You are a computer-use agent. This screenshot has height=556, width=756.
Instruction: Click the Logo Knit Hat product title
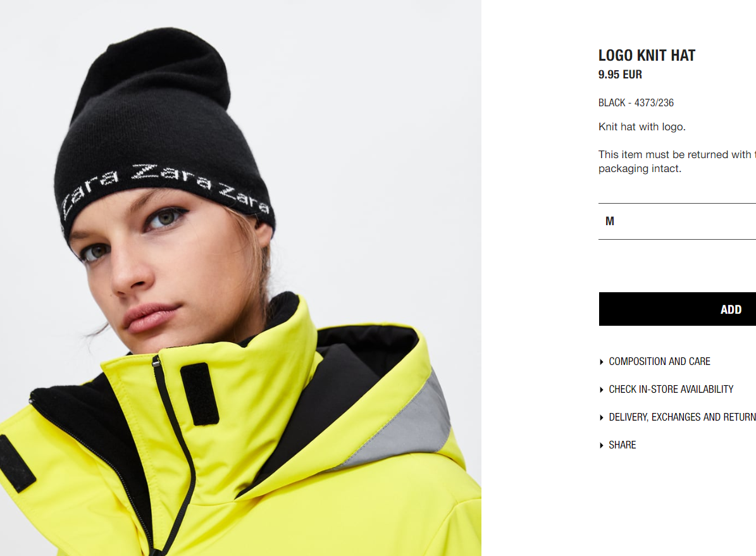point(647,56)
